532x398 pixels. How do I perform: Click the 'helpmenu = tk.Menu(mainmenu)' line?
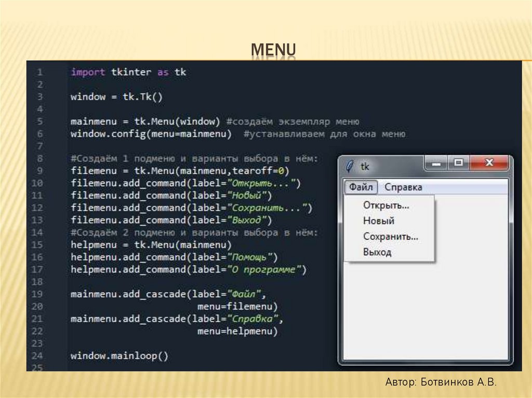(x=151, y=245)
